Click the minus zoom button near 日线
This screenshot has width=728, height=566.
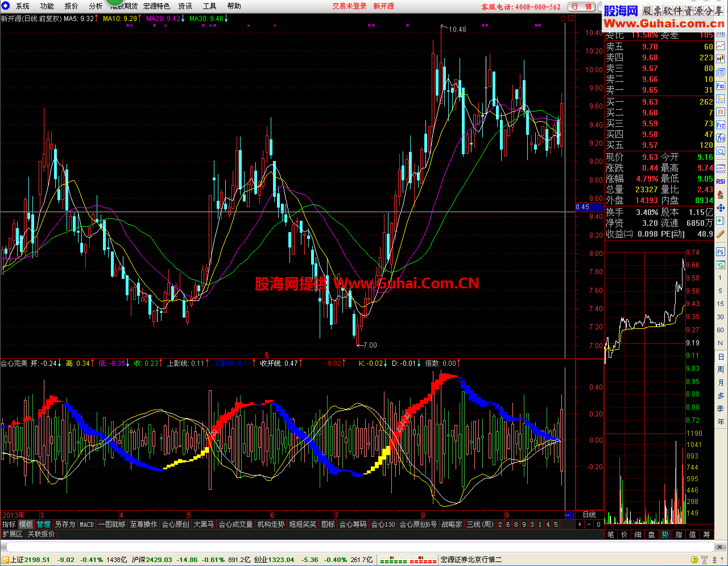click(589, 524)
